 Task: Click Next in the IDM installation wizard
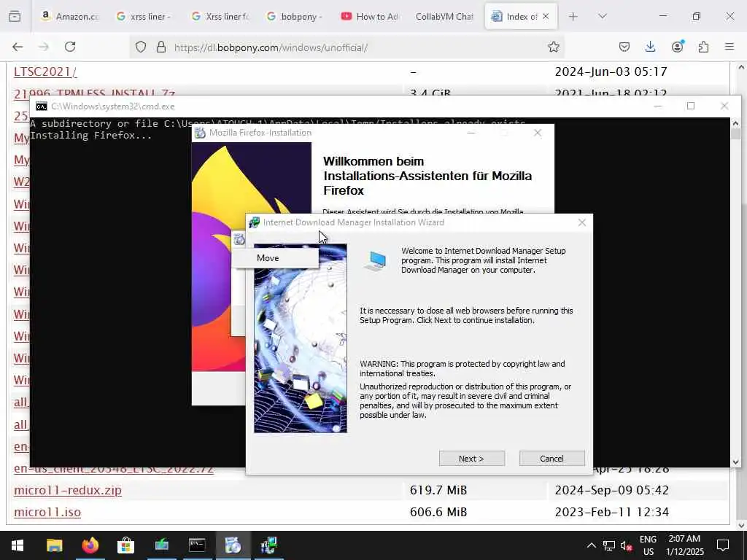tap(472, 459)
